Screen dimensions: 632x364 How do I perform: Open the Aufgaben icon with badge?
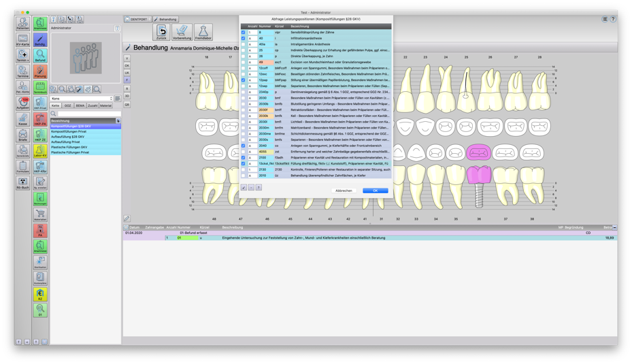(x=22, y=103)
